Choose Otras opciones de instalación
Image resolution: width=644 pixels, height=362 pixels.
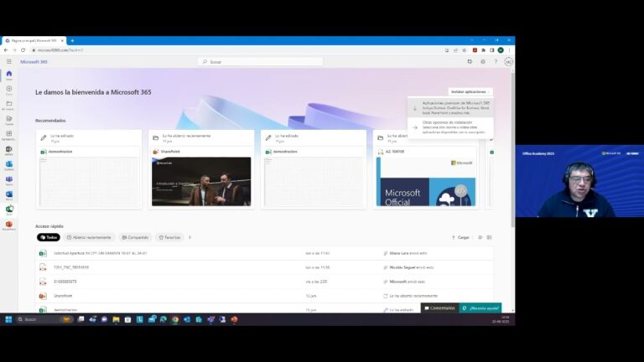[x=450, y=127]
